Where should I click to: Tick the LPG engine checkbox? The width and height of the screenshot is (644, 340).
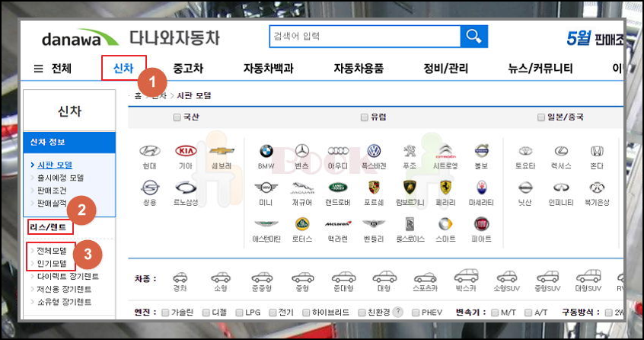pos(239,313)
